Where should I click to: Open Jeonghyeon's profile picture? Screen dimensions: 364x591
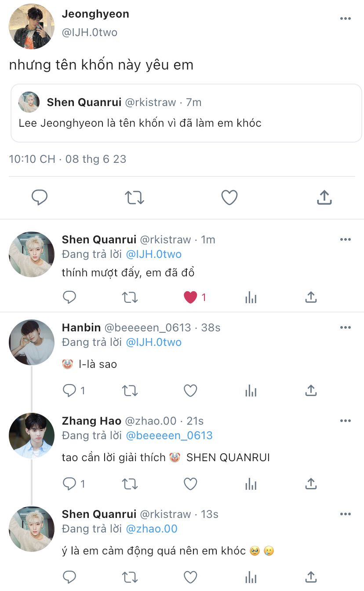pos(32,26)
